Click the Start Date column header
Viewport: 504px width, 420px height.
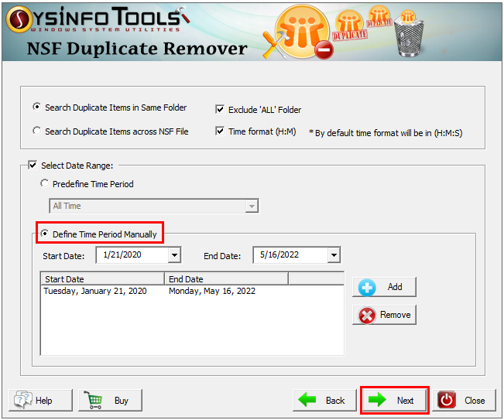pos(102,278)
